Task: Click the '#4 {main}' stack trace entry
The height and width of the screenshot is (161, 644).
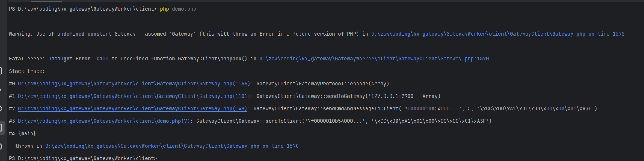Action: tap(23, 134)
